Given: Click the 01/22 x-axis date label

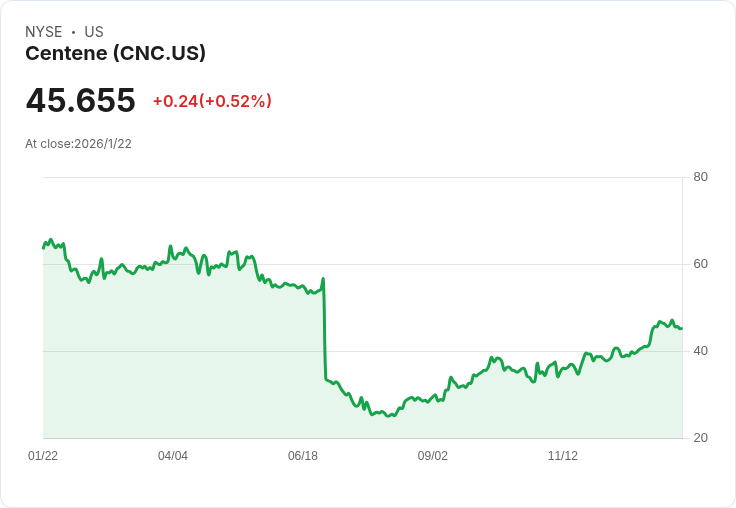Looking at the screenshot, I should (43, 455).
